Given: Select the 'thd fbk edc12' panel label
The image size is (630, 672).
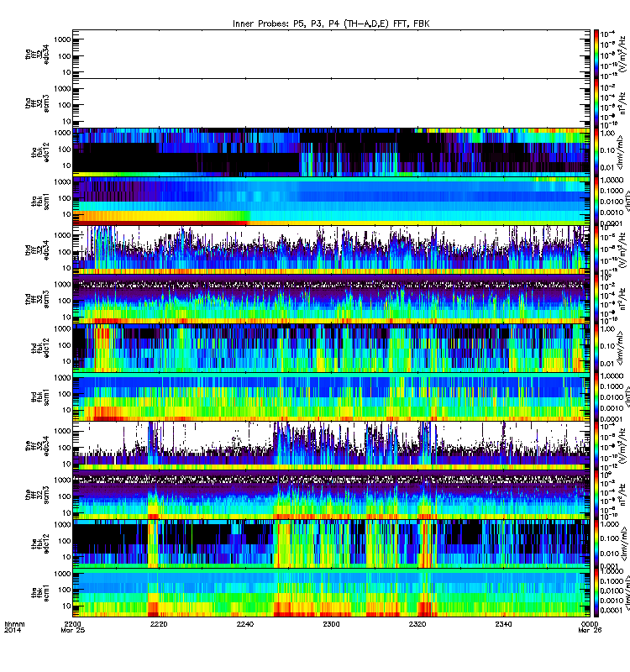Looking at the screenshot, I should coord(39,349).
